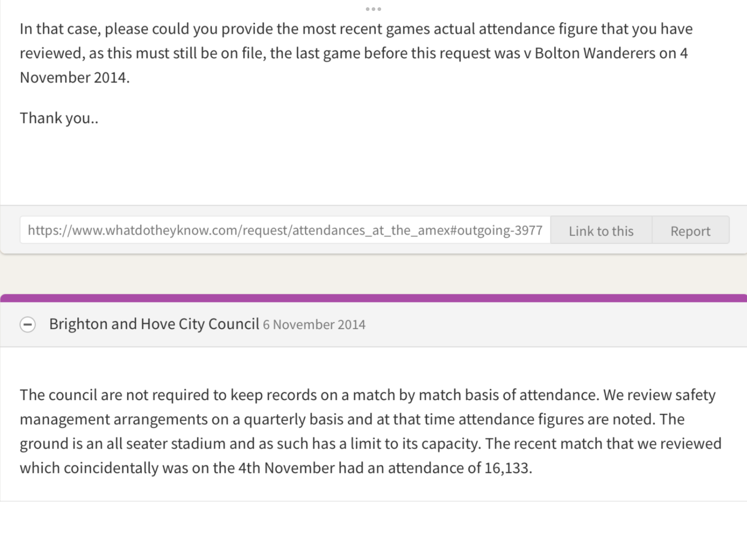Viewport: 747px width, 560px height.
Task: Select the whatdotheyknow.com request URL field
Action: point(285,230)
